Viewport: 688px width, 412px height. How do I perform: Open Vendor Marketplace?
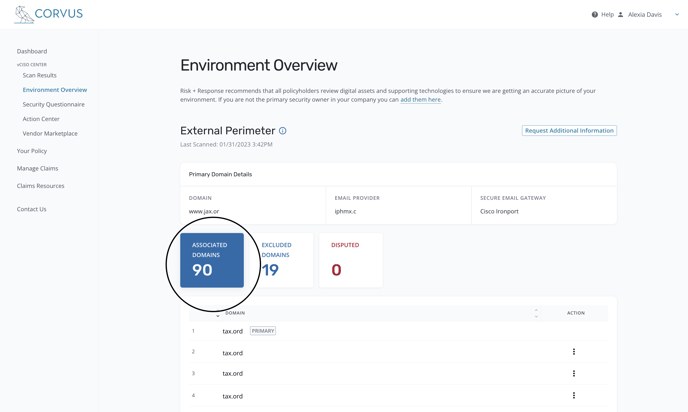pos(50,133)
